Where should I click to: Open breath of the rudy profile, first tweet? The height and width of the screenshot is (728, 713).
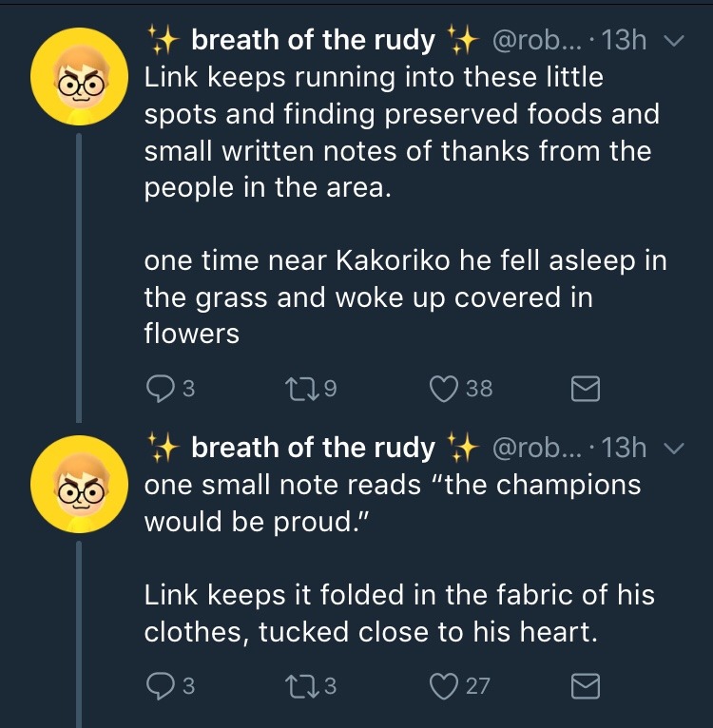click(312, 41)
